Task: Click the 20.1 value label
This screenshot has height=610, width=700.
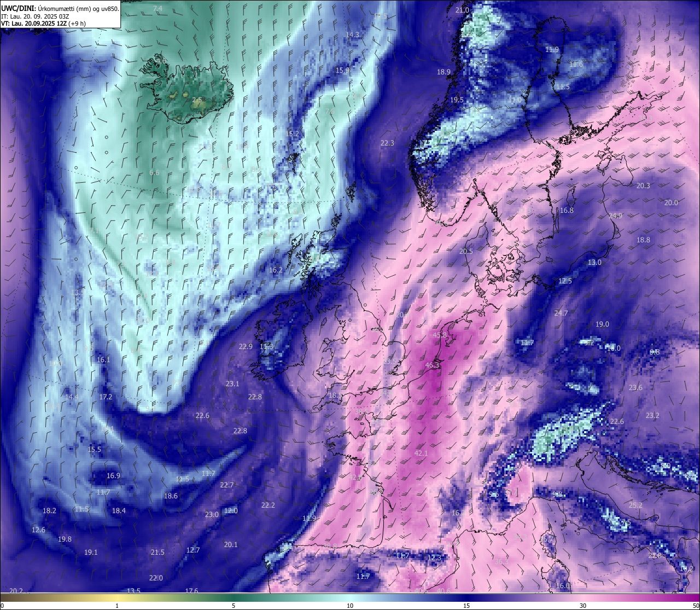Action: pyautogui.click(x=231, y=544)
